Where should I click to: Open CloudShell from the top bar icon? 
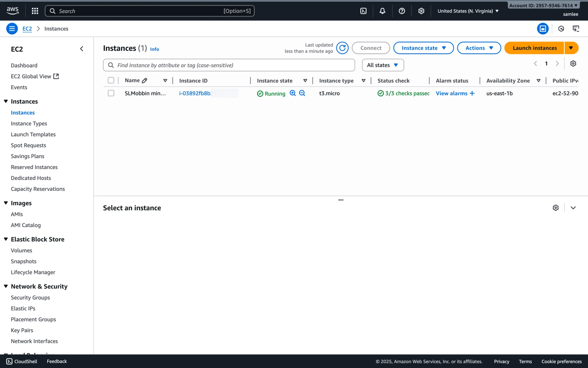click(x=363, y=11)
